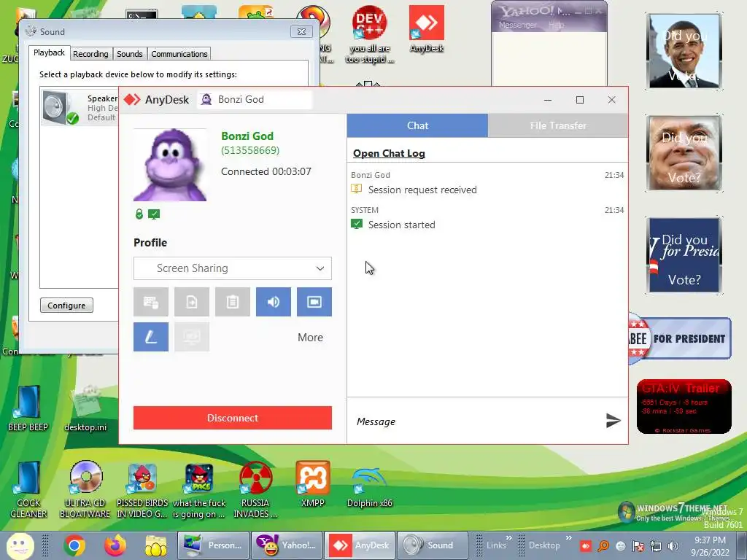Switch to the Chat tab

[x=417, y=125]
